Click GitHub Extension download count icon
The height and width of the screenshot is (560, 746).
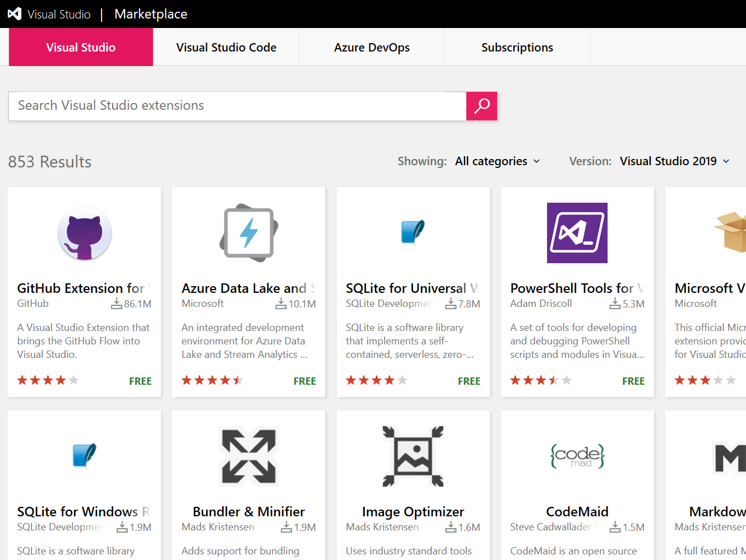coord(117,304)
